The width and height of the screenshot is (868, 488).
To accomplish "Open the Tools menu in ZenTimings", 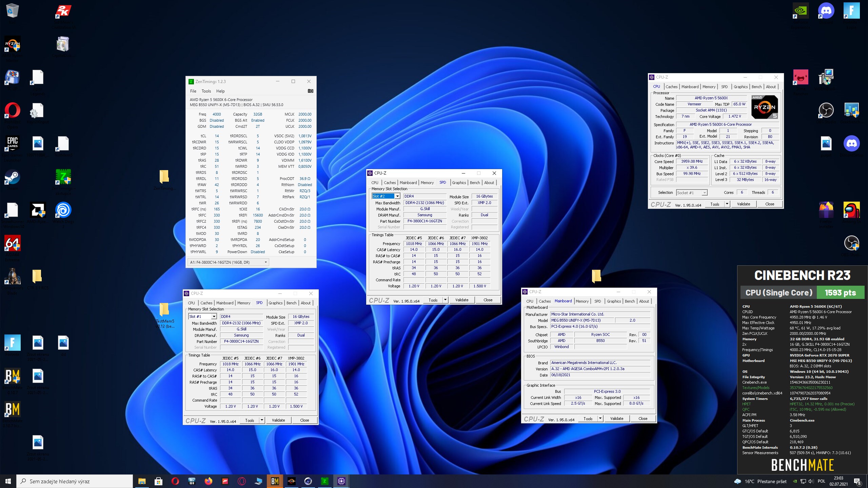I will (x=206, y=91).
